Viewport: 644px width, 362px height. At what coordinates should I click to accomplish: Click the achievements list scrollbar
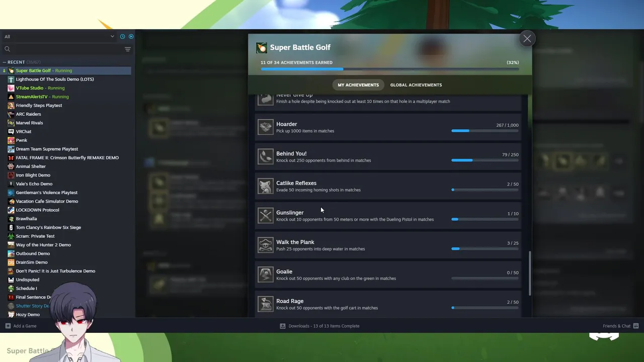(x=529, y=273)
